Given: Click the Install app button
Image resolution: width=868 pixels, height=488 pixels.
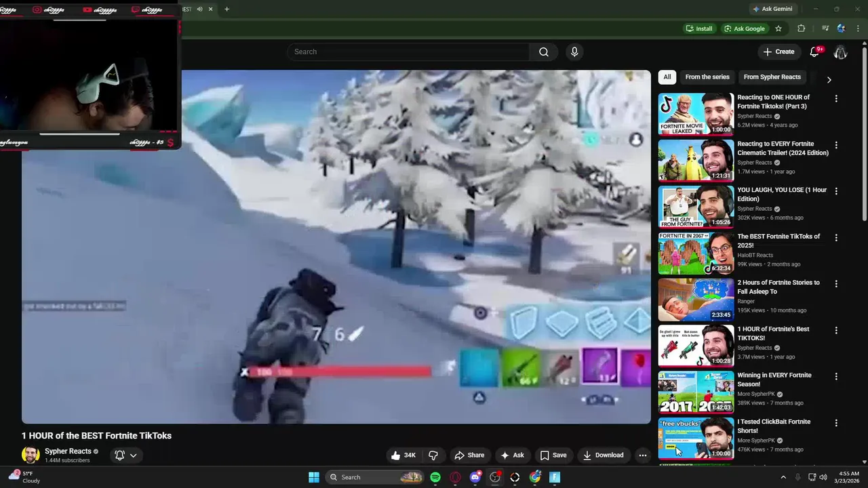Looking at the screenshot, I should 699,28.
